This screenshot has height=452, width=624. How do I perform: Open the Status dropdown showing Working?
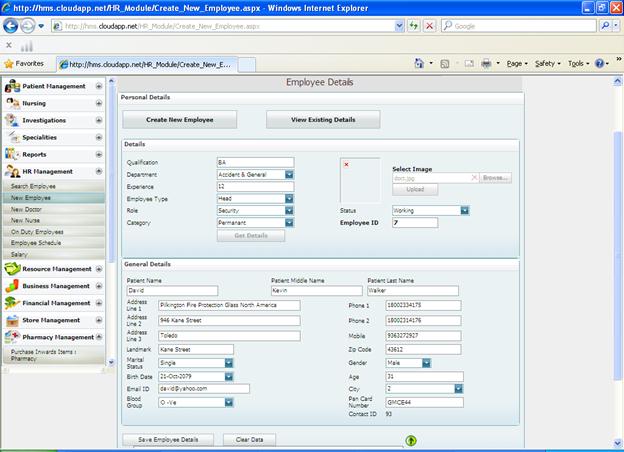pyautogui.click(x=465, y=211)
